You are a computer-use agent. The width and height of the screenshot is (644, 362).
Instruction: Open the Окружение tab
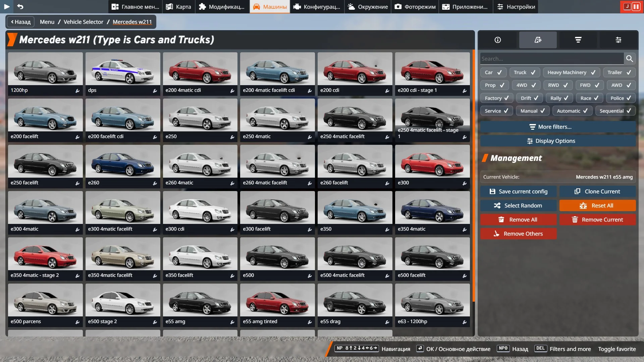click(x=368, y=7)
